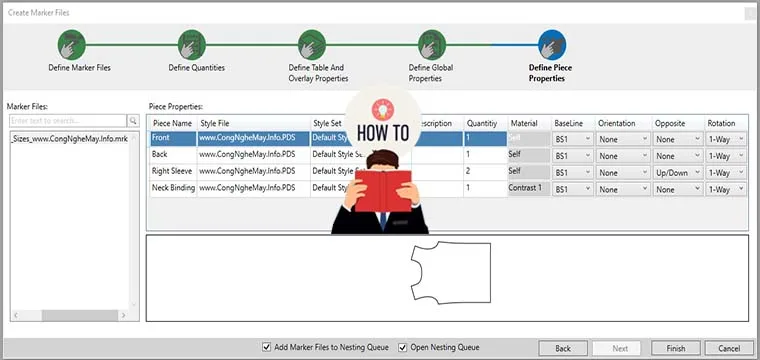The height and width of the screenshot is (360, 760).
Task: Click Quantity cell for Back row
Action: (486, 156)
